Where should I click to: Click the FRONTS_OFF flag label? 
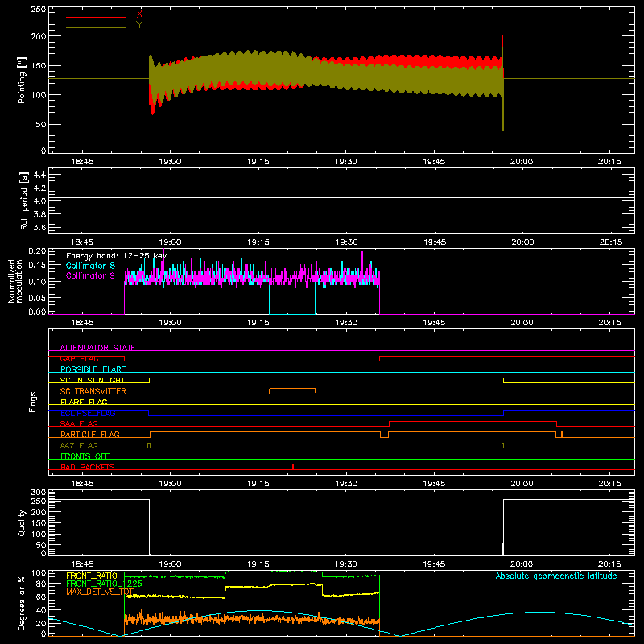(85, 456)
